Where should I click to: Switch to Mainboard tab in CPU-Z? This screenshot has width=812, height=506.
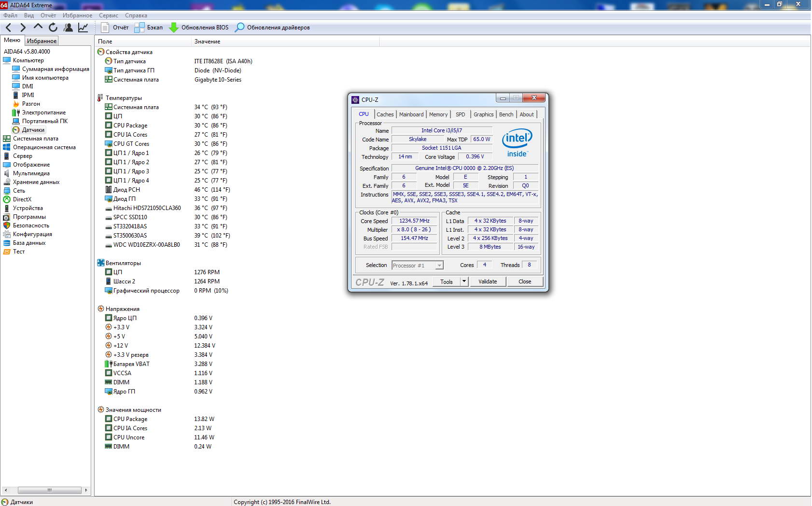tap(411, 114)
